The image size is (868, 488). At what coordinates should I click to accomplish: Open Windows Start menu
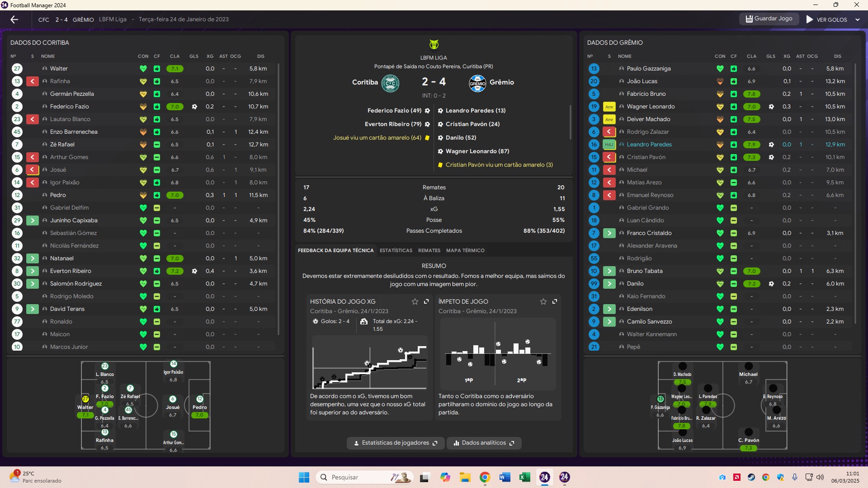(304, 477)
